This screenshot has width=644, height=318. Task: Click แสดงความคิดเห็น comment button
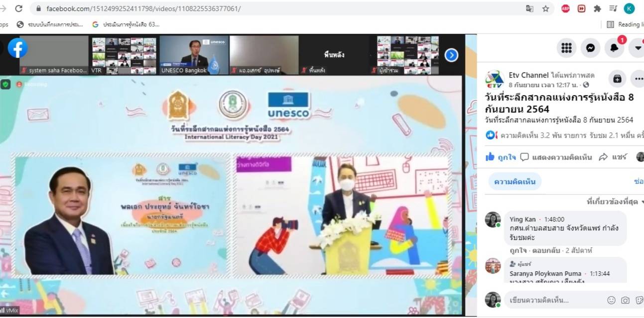pos(556,157)
